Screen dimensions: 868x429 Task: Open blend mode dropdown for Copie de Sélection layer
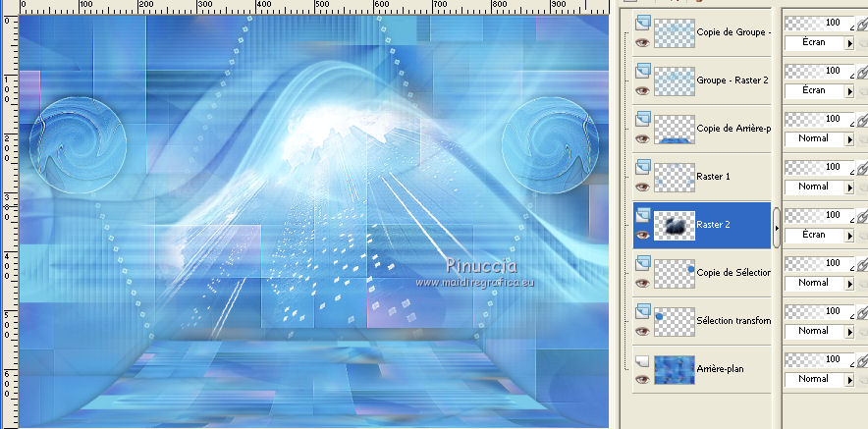click(820, 284)
